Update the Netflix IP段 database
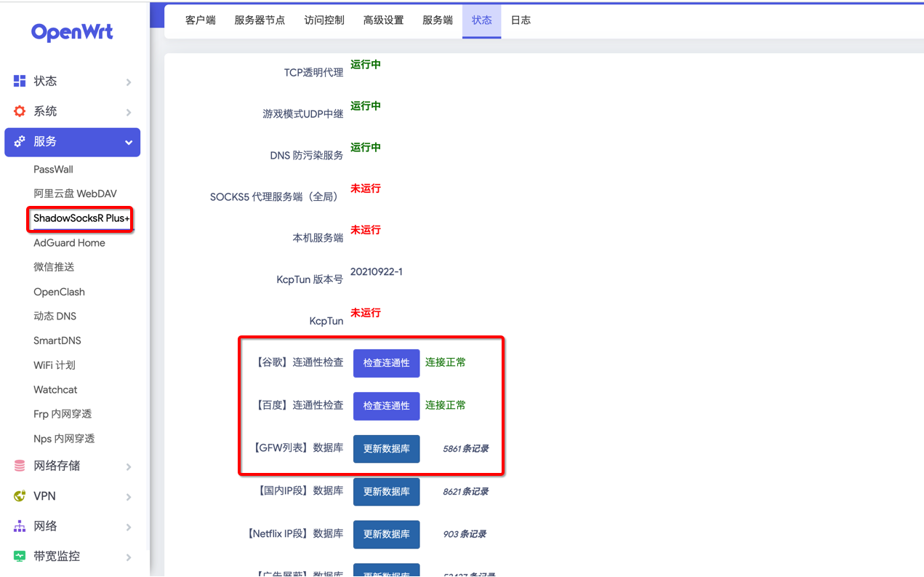The image size is (924, 577). point(386,534)
